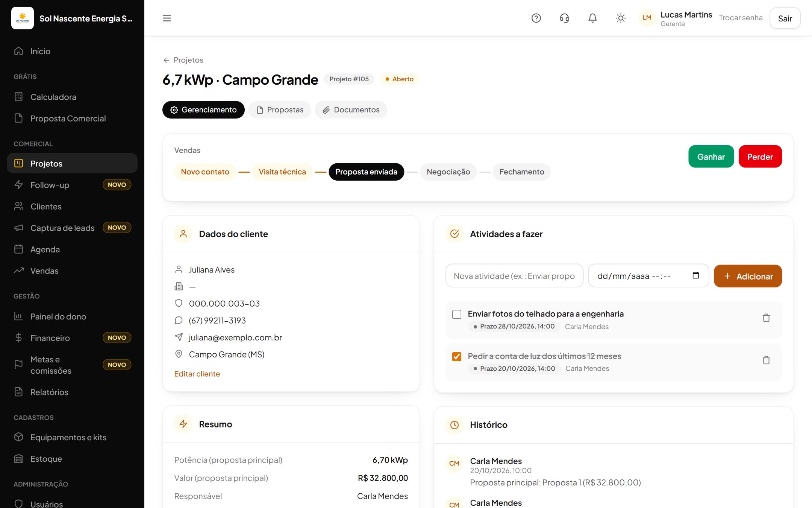The image size is (812, 508).
Task: Open Equipamentos e kits sidebar item
Action: [72, 438]
